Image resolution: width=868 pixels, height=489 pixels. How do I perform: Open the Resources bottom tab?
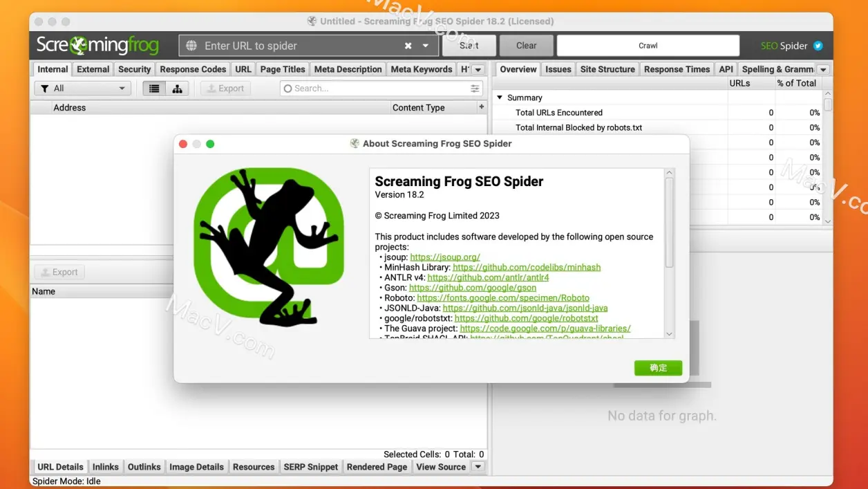(x=254, y=467)
